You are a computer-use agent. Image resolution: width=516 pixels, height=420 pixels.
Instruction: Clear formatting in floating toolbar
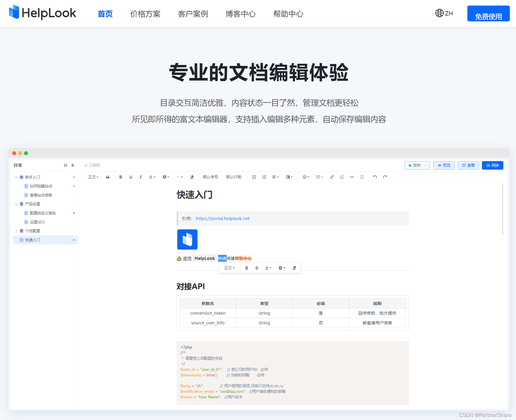coord(294,268)
